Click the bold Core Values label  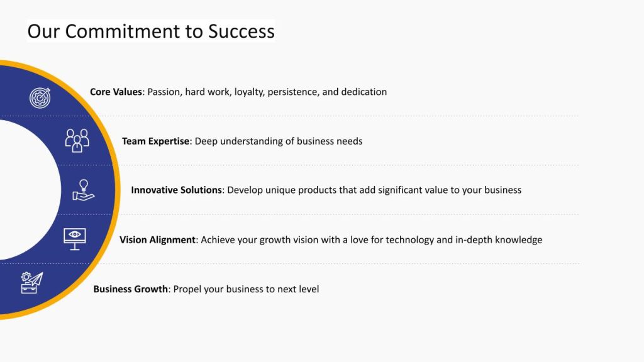[x=116, y=92]
